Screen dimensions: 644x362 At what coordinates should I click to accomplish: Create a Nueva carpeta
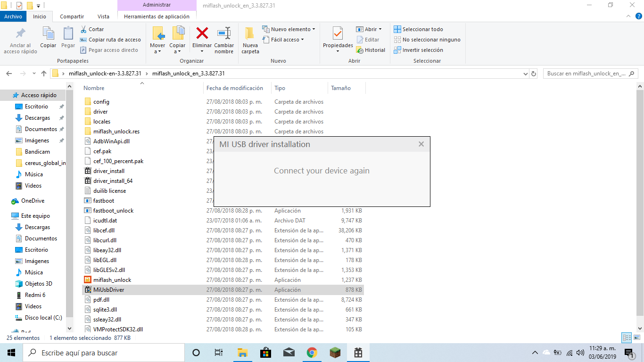pos(250,40)
